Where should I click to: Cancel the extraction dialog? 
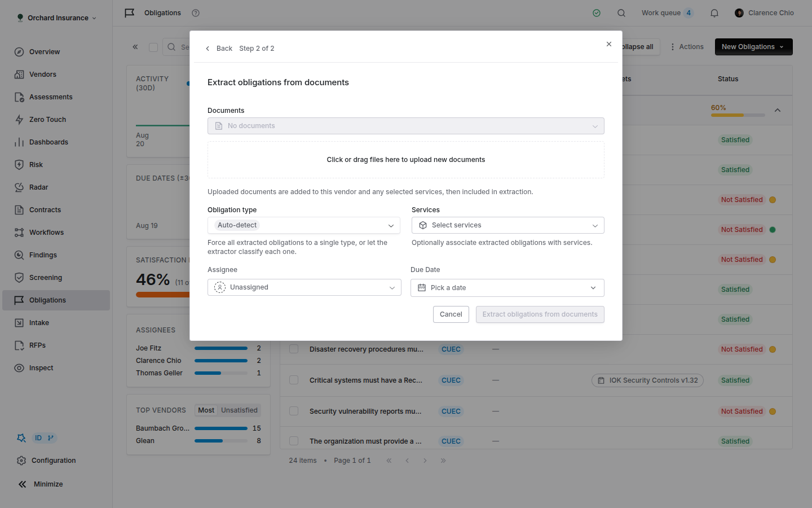451,314
